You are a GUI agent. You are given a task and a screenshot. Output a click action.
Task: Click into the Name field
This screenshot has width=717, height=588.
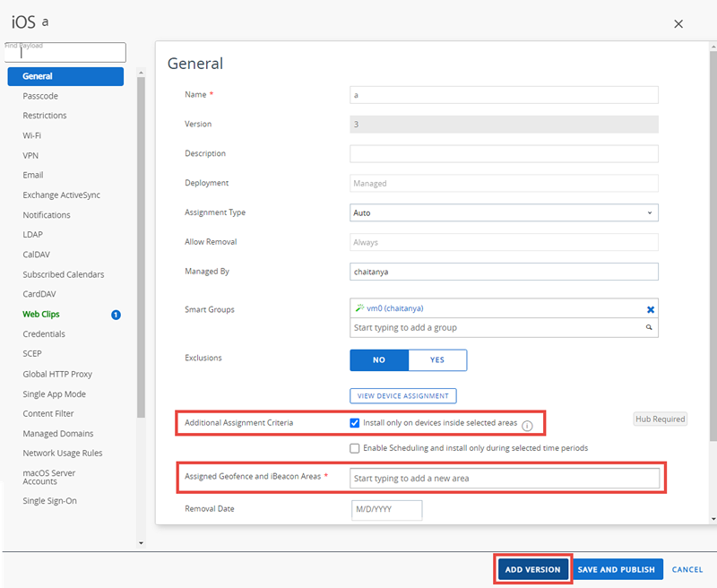(x=504, y=95)
